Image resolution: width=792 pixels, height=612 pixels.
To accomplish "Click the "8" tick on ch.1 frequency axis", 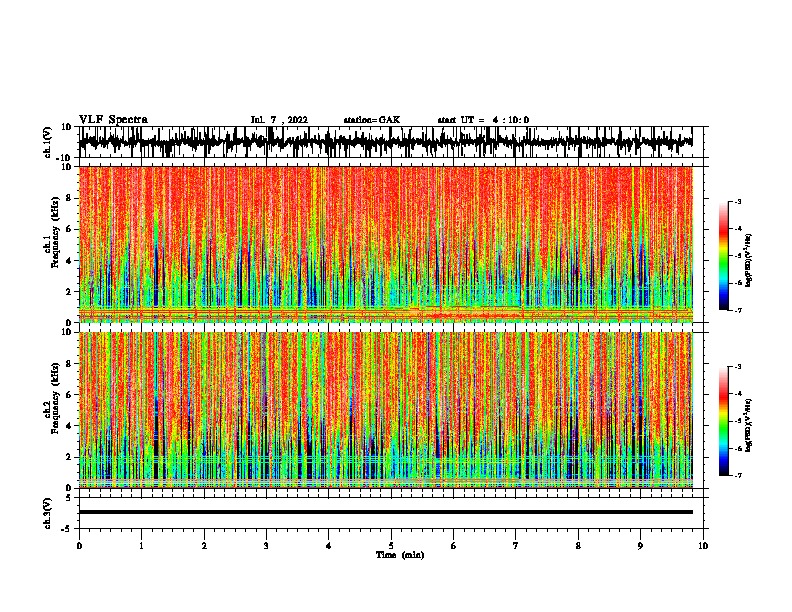I will 69,198.
